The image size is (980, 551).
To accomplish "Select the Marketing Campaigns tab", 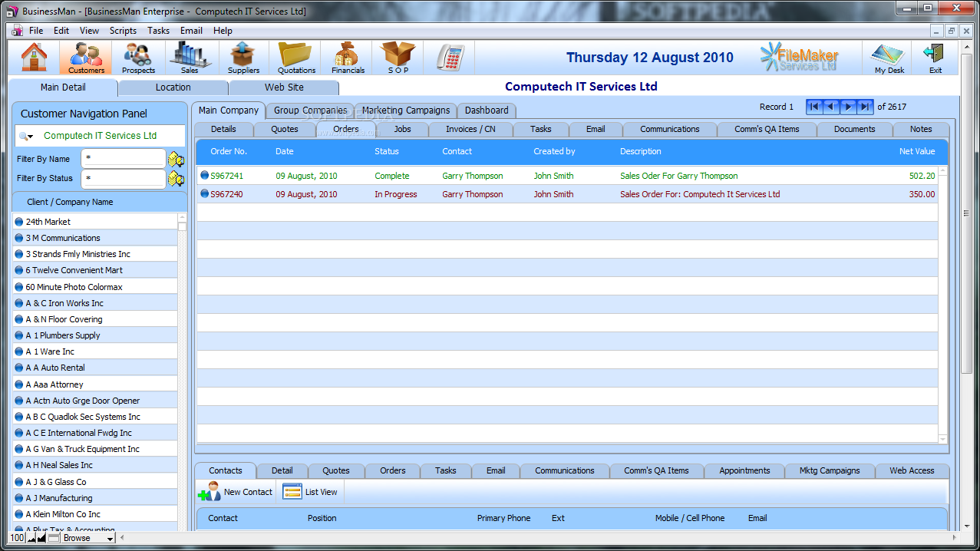I will (406, 111).
